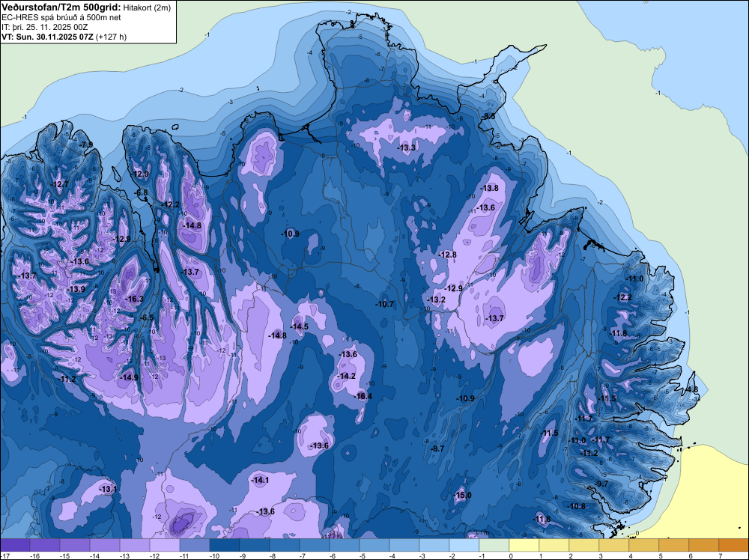
Task: Select the -13.2 temperature value
Action: pyautogui.click(x=436, y=299)
